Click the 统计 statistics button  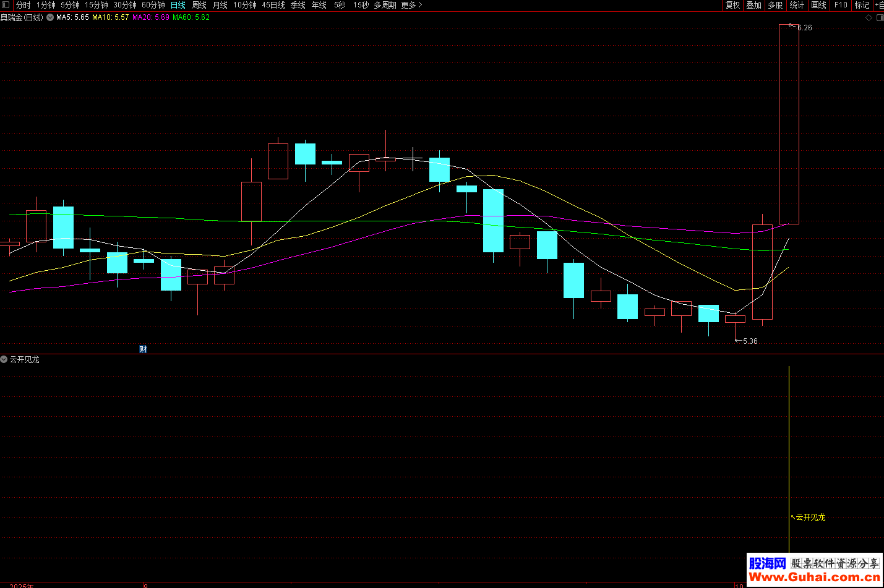pos(797,5)
